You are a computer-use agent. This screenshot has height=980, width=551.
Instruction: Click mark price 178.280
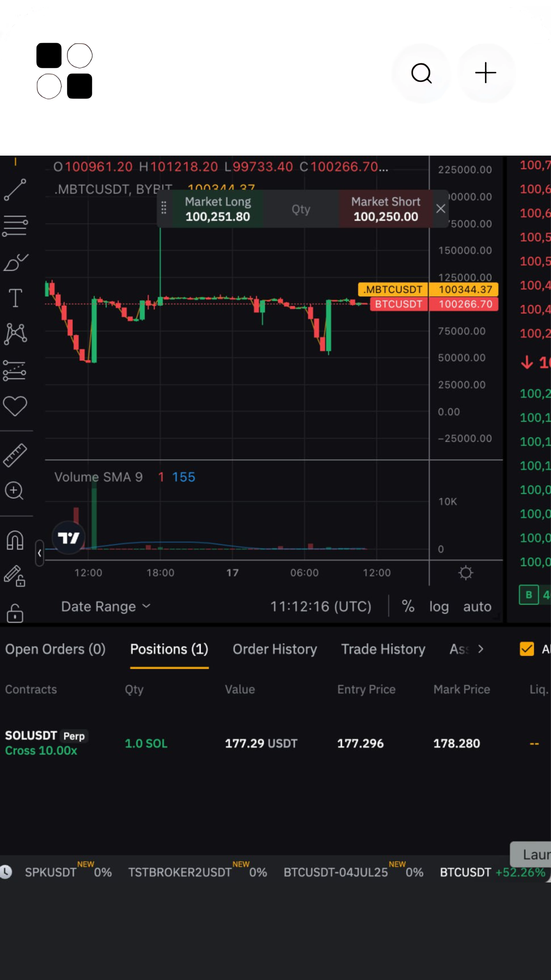coord(457,743)
